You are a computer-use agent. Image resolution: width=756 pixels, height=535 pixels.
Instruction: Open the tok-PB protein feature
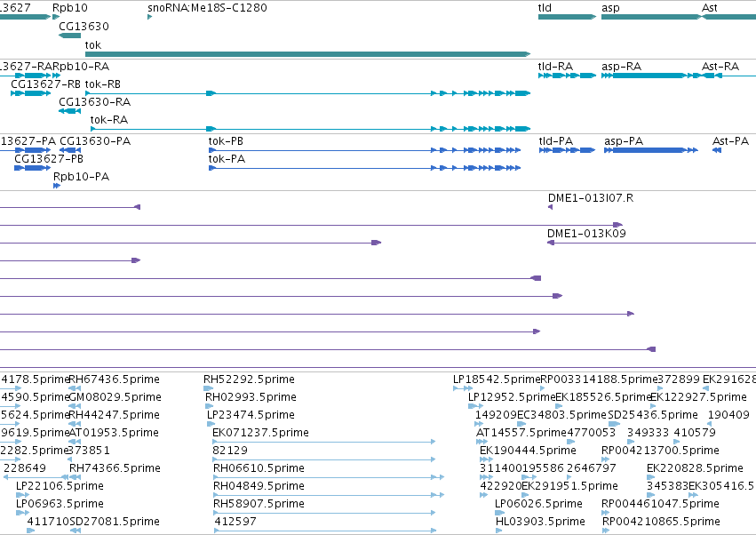364,150
